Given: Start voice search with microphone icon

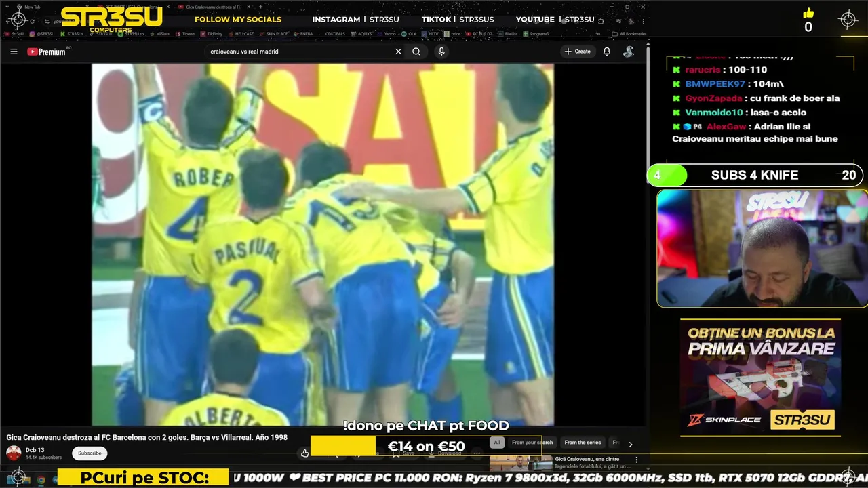Looking at the screenshot, I should (x=441, y=52).
